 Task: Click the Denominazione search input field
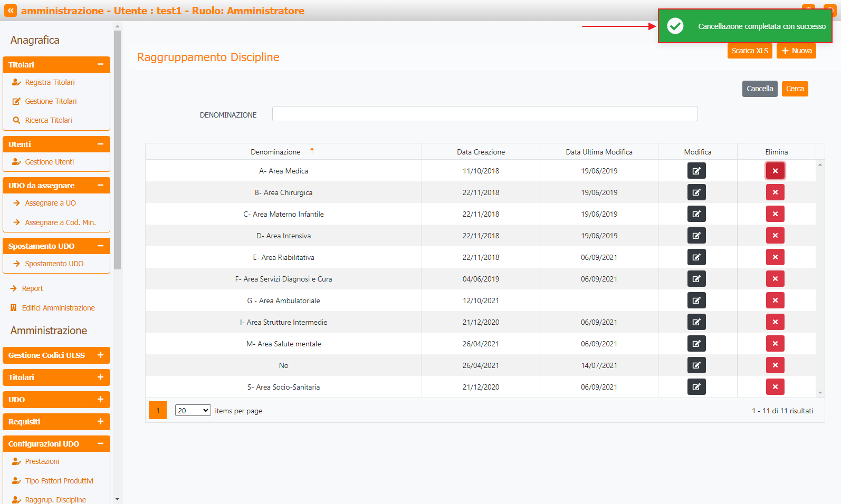(484, 114)
